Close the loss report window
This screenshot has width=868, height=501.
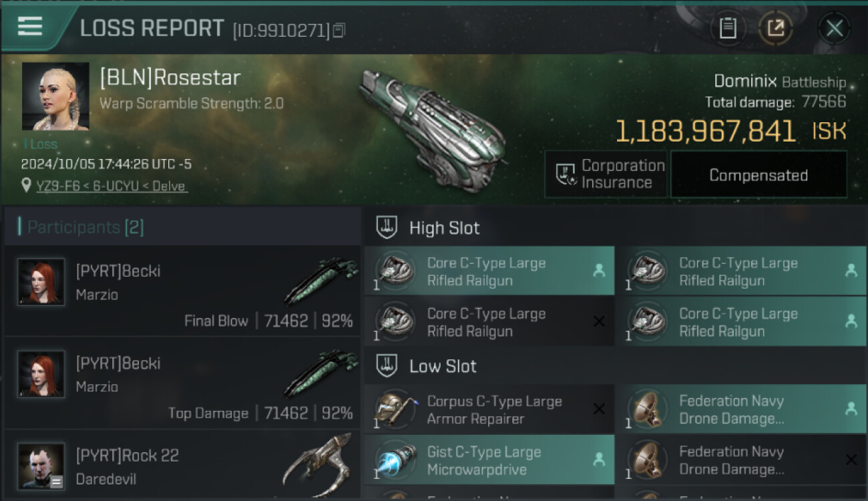834,28
